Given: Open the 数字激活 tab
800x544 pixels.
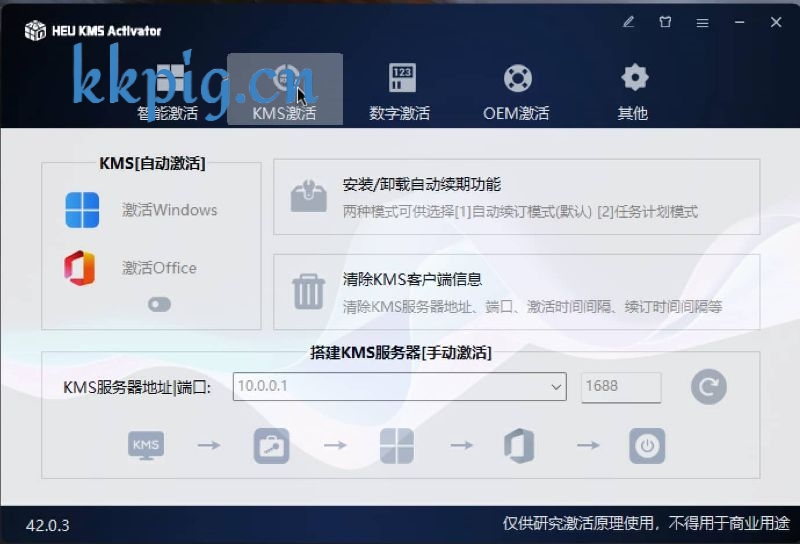Looking at the screenshot, I should pyautogui.click(x=400, y=89).
